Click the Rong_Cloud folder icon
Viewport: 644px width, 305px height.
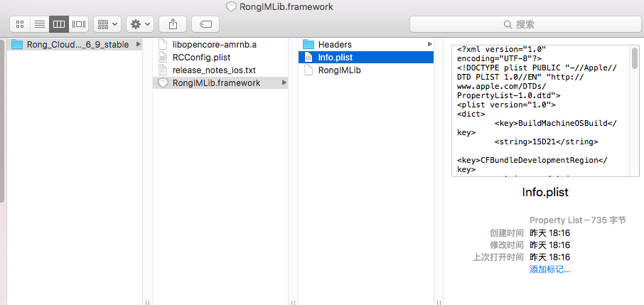tap(17, 44)
